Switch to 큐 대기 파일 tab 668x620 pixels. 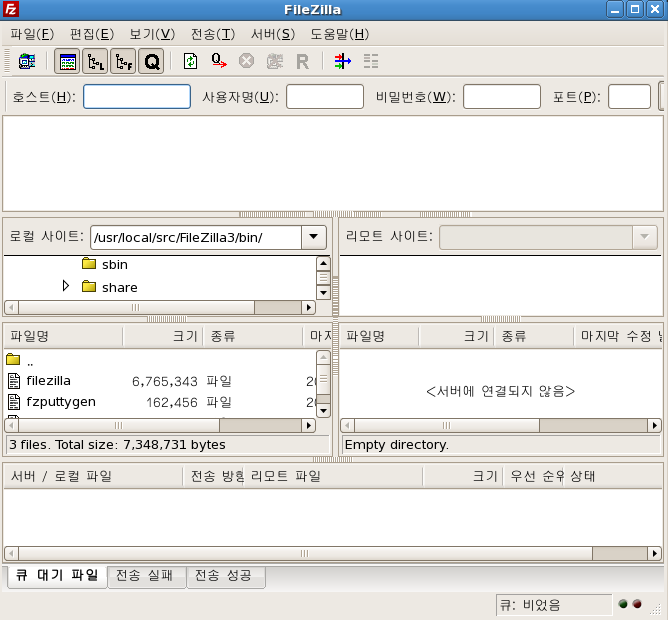click(x=57, y=576)
